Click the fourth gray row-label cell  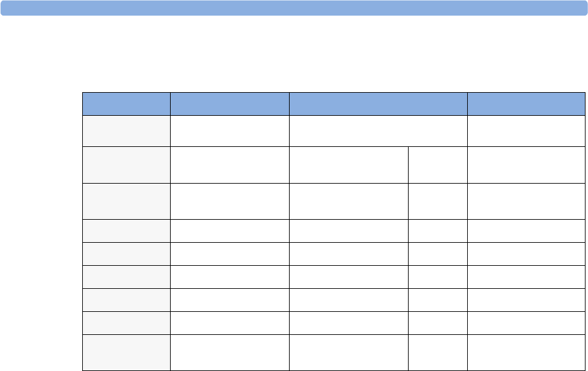(126, 231)
